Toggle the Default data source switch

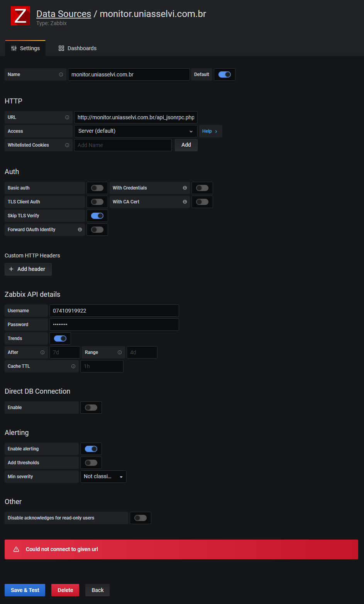tap(225, 74)
